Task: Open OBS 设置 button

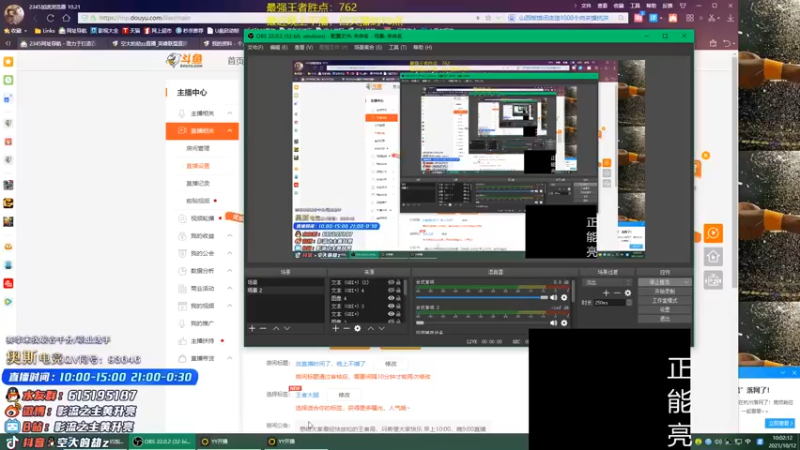Action: (664, 310)
